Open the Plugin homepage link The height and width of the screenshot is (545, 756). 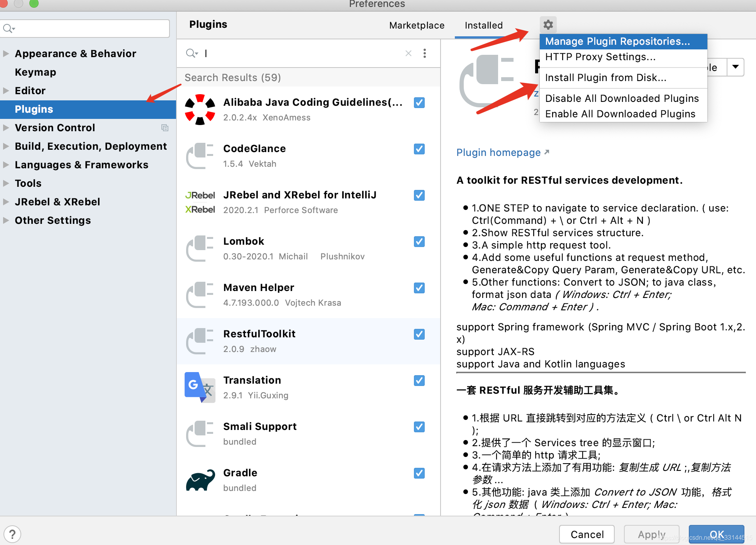(503, 152)
